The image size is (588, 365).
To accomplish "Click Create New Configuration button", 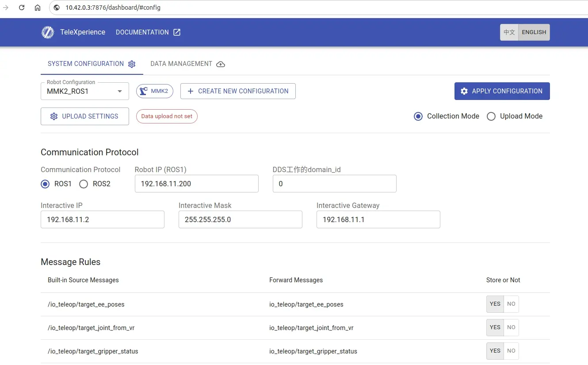I will pos(238,91).
